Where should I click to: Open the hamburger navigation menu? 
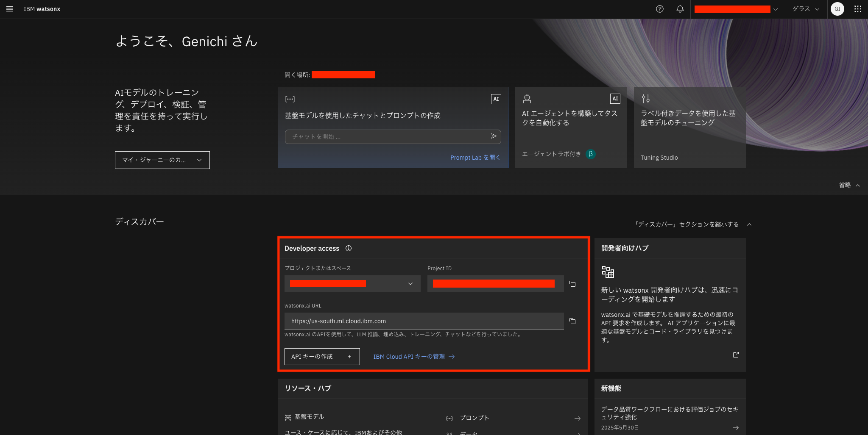(9, 8)
